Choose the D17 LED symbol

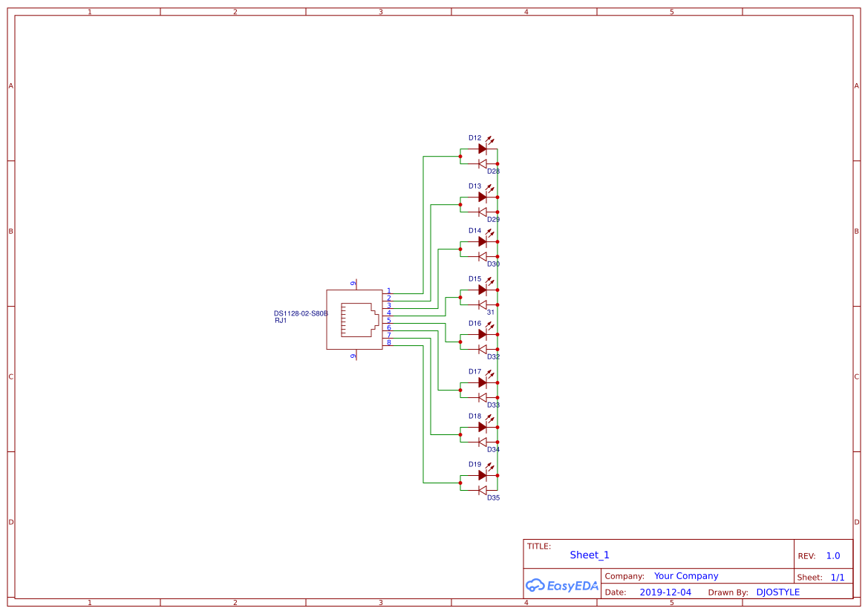(x=483, y=382)
